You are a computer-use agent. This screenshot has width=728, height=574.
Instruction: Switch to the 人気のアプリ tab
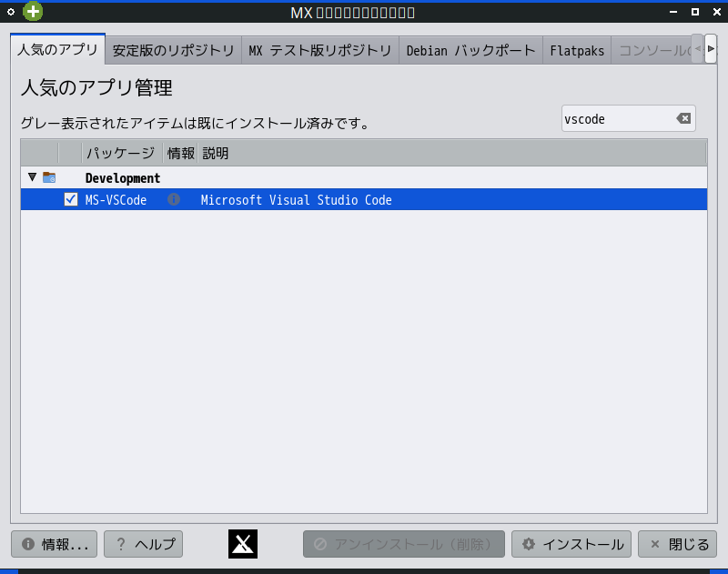[58, 49]
